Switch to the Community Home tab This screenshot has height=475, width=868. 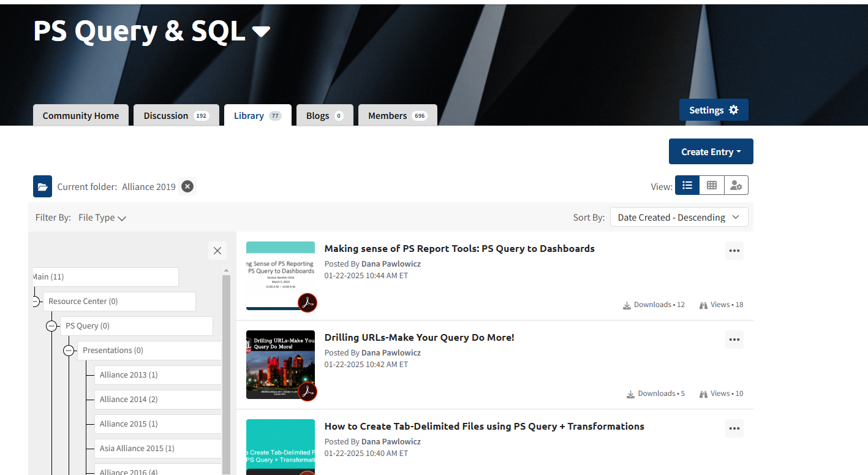tap(81, 115)
